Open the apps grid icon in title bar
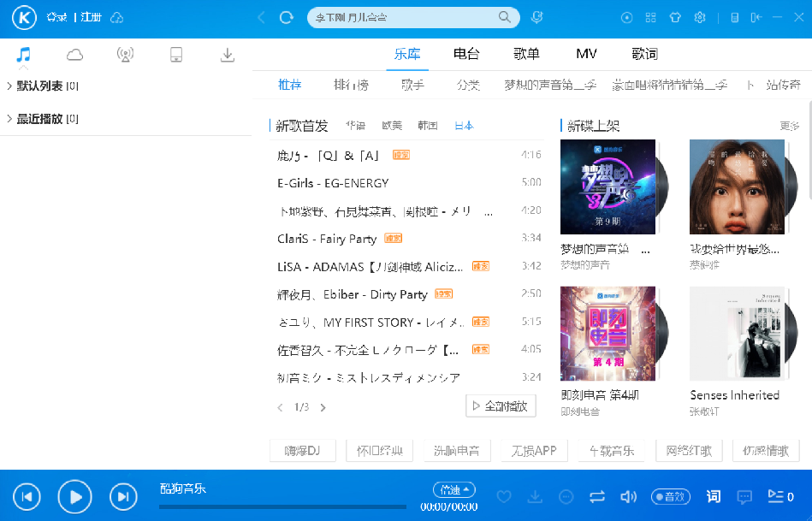 coord(651,18)
